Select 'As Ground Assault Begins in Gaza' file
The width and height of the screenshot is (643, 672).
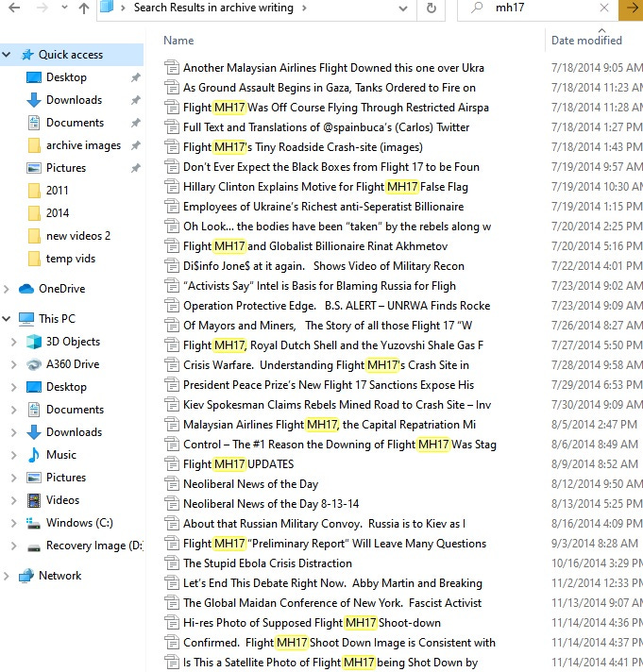pos(330,88)
